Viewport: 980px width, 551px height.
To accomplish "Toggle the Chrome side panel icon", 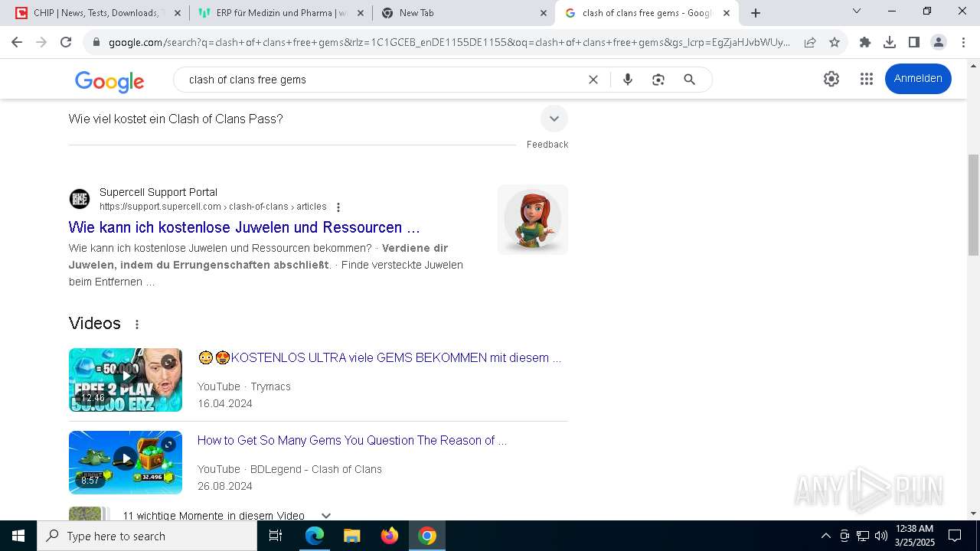I will pyautogui.click(x=914, y=42).
